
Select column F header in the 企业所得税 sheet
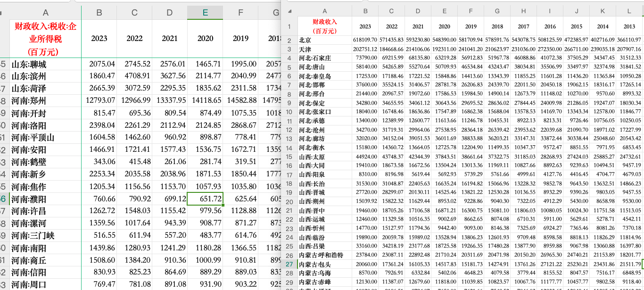(240, 13)
